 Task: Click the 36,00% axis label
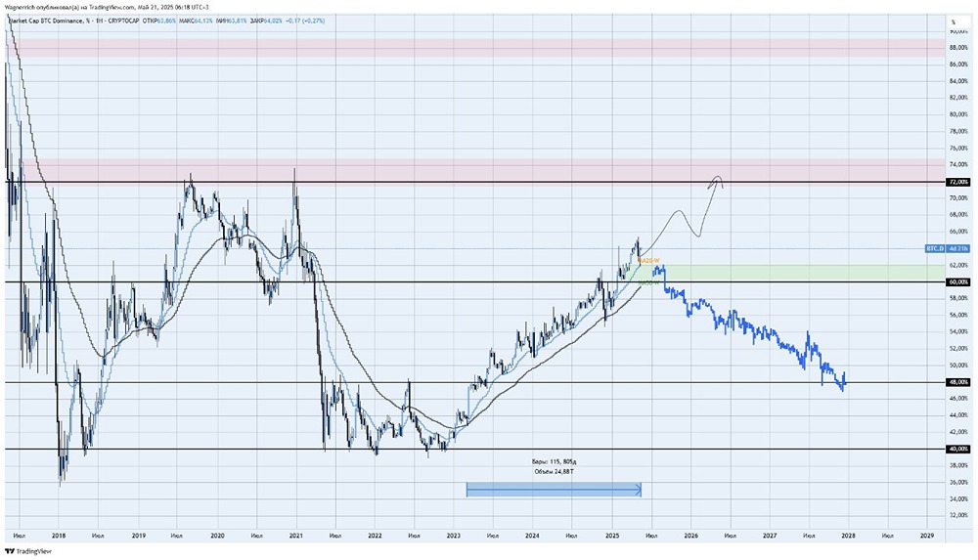958,482
